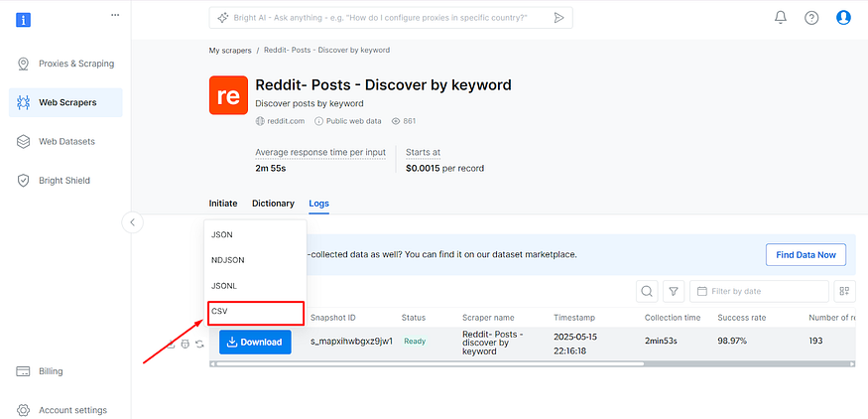Click the orange Reddit 're' logo

point(228,95)
